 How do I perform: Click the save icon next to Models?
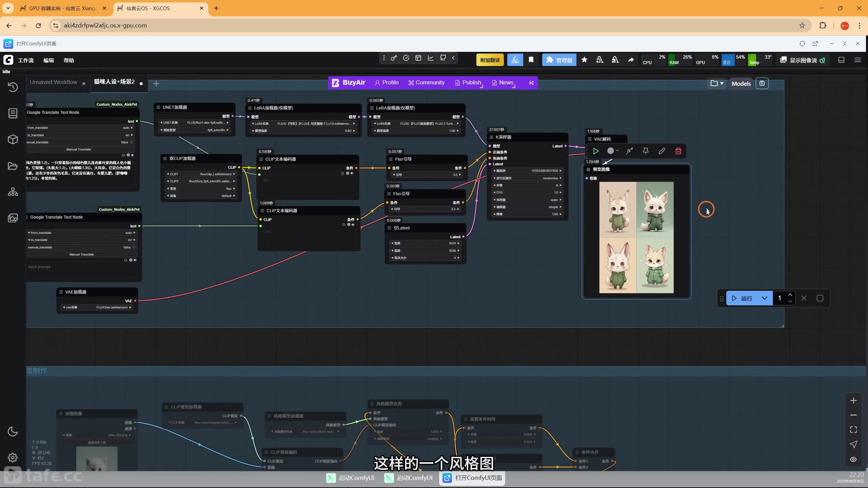point(762,83)
